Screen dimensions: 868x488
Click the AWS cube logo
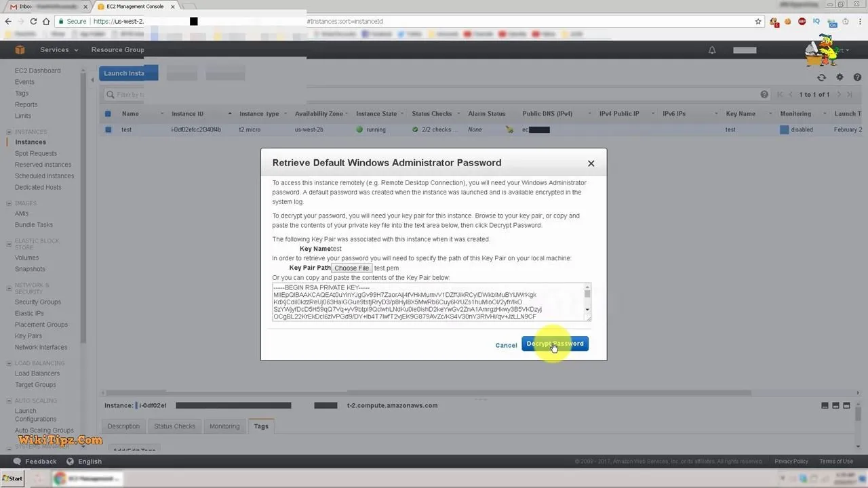point(20,49)
